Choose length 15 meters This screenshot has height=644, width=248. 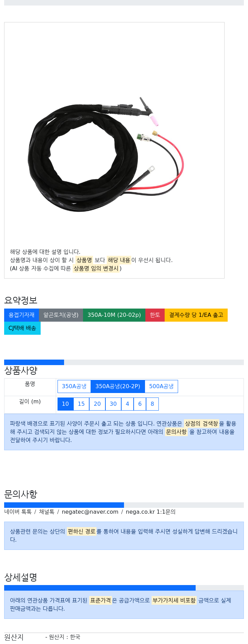click(81, 404)
